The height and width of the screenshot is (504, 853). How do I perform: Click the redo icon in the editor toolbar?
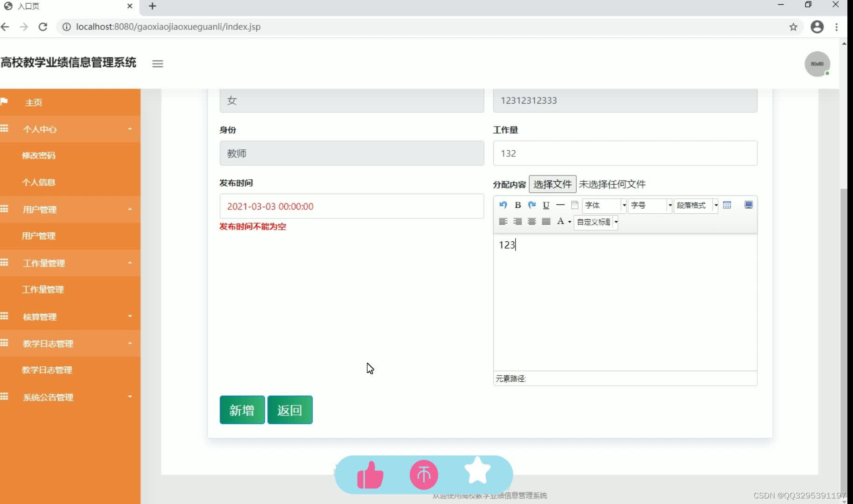(532, 205)
